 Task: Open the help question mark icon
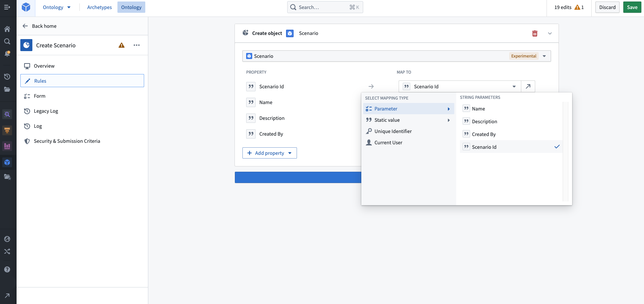click(7, 269)
